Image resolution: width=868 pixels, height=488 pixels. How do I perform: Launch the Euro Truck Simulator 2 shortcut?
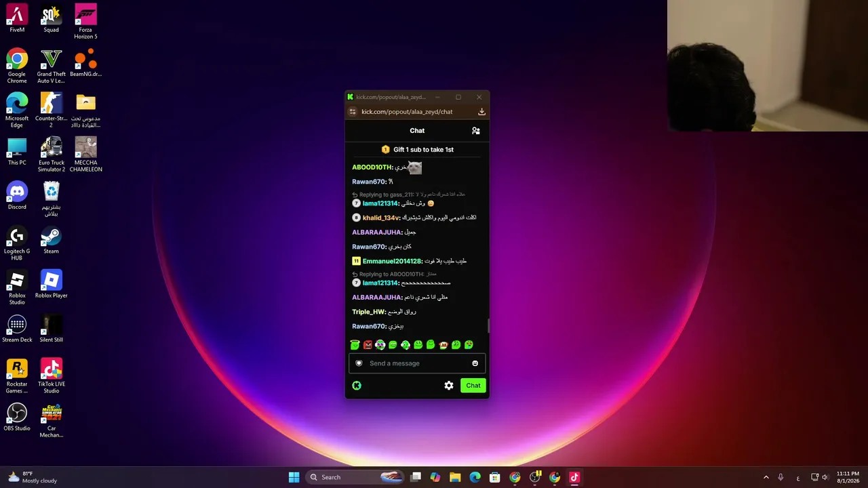pyautogui.click(x=51, y=155)
